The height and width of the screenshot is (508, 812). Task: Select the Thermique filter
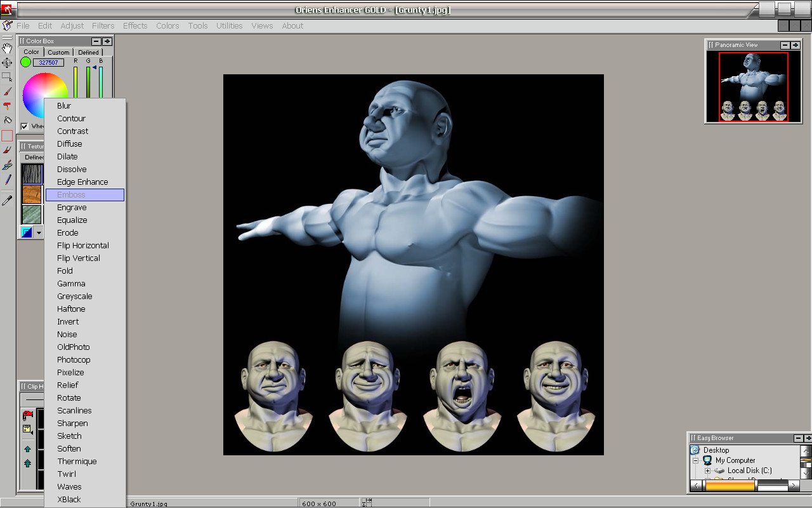(x=85, y=462)
